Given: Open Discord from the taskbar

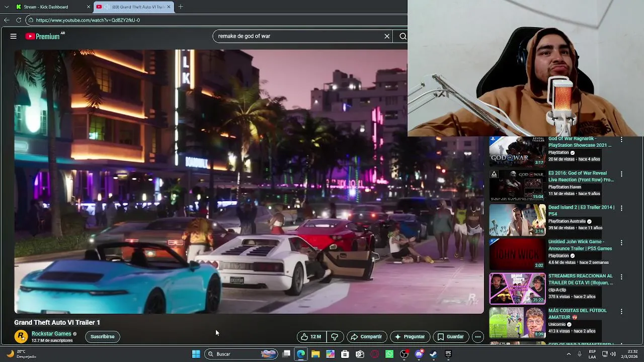Looking at the screenshot, I should tap(419, 354).
